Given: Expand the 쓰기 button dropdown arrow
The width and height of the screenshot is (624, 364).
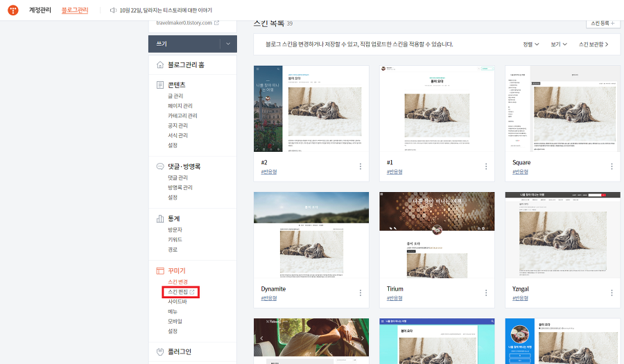Looking at the screenshot, I should tap(228, 44).
